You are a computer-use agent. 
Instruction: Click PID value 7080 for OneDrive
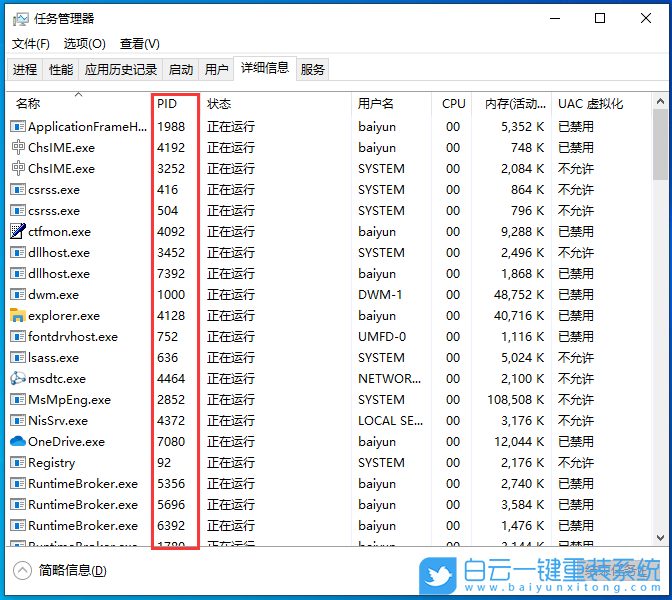point(171,441)
